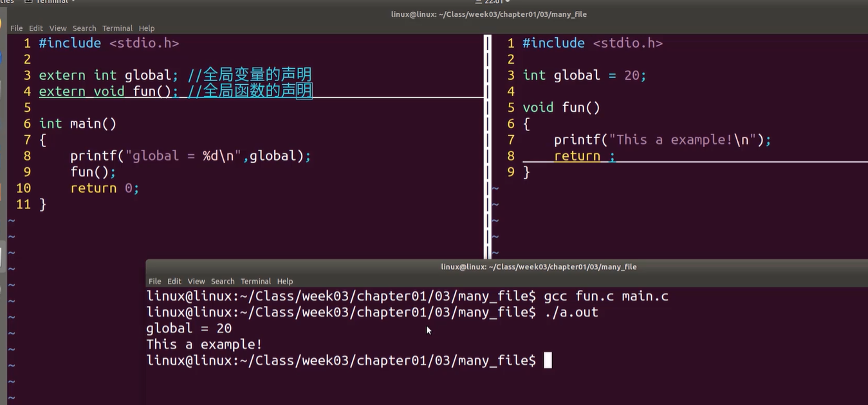Open Edit menu in back terminal window
The width and height of the screenshot is (868, 405).
coord(36,28)
